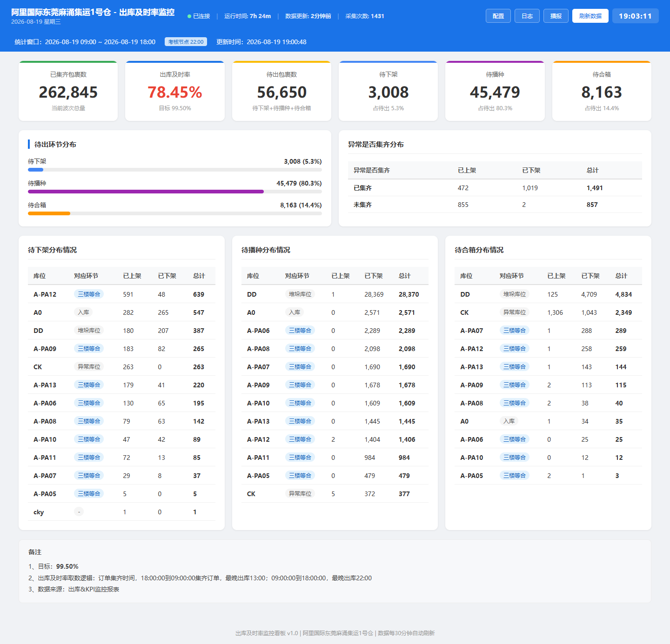The width and height of the screenshot is (670, 644).
Task: Open the 日志 log button
Action: click(527, 16)
